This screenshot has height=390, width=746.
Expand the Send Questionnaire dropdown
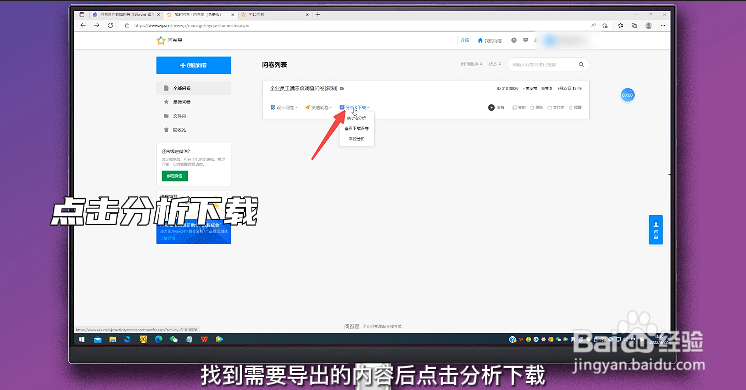[318, 107]
